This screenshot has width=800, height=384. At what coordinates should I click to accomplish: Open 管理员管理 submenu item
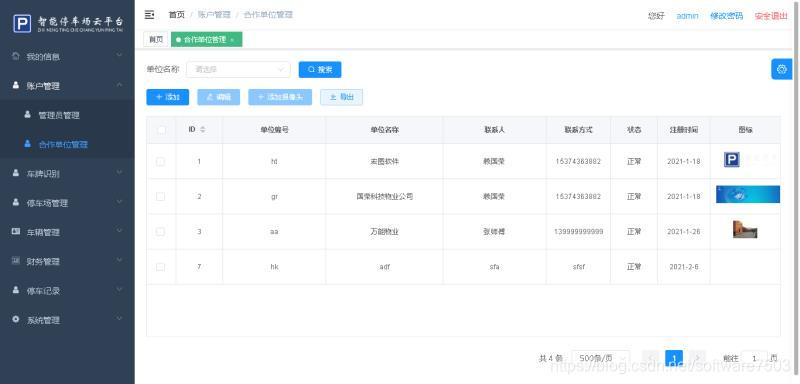(x=67, y=115)
